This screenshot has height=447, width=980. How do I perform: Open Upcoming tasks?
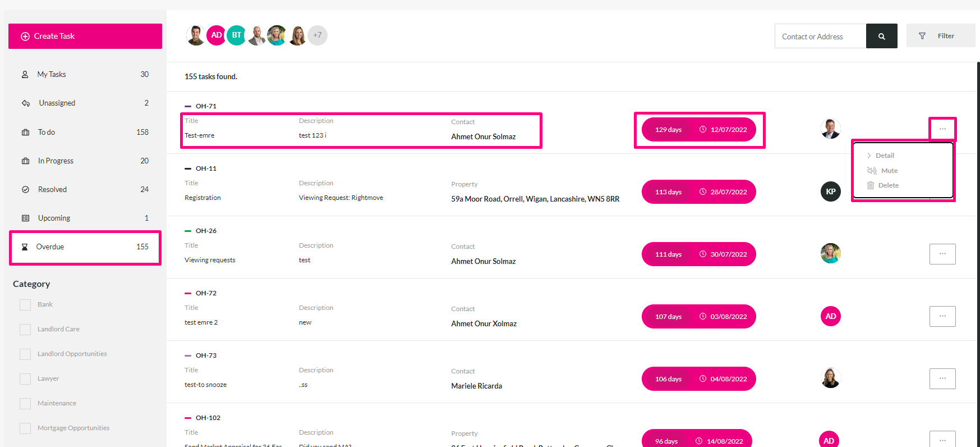pyautogui.click(x=85, y=218)
